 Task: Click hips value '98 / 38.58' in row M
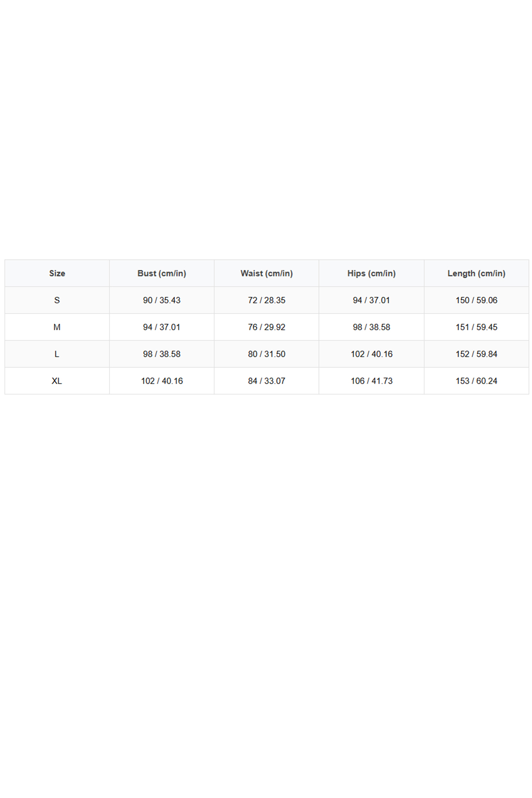[372, 327]
